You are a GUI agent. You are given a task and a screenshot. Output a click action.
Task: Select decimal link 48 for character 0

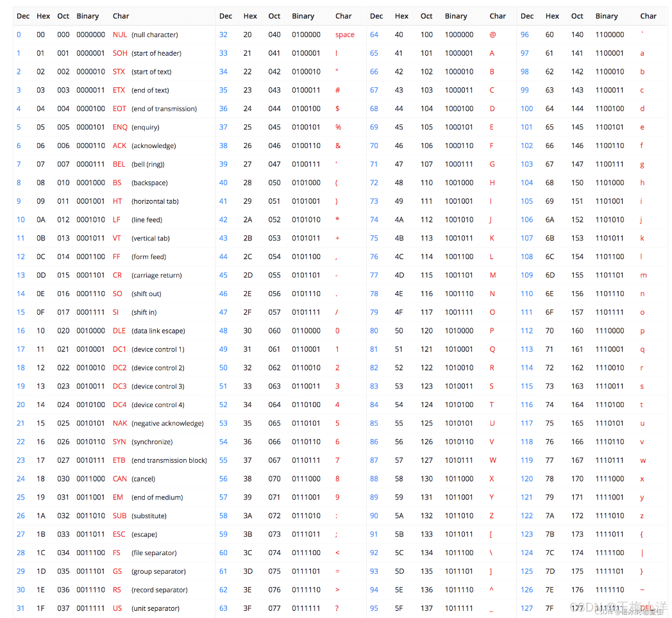223,331
